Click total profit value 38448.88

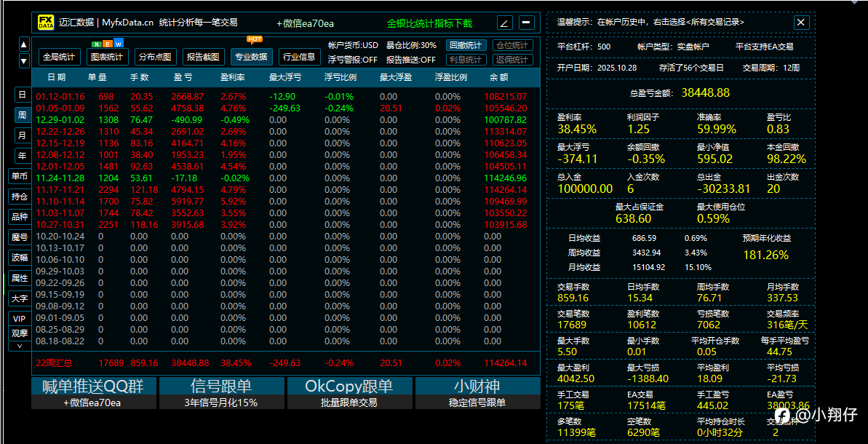(705, 92)
